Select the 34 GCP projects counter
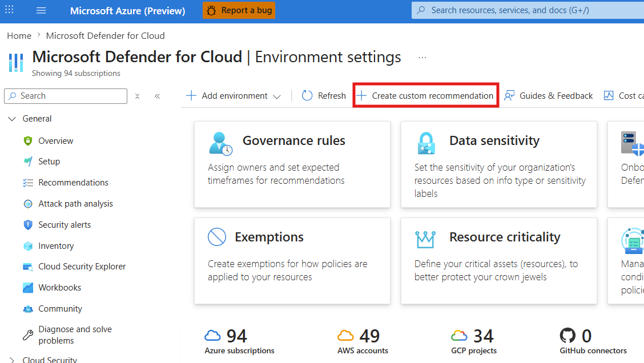Screen dimensions: 644x363 [x=473, y=342]
